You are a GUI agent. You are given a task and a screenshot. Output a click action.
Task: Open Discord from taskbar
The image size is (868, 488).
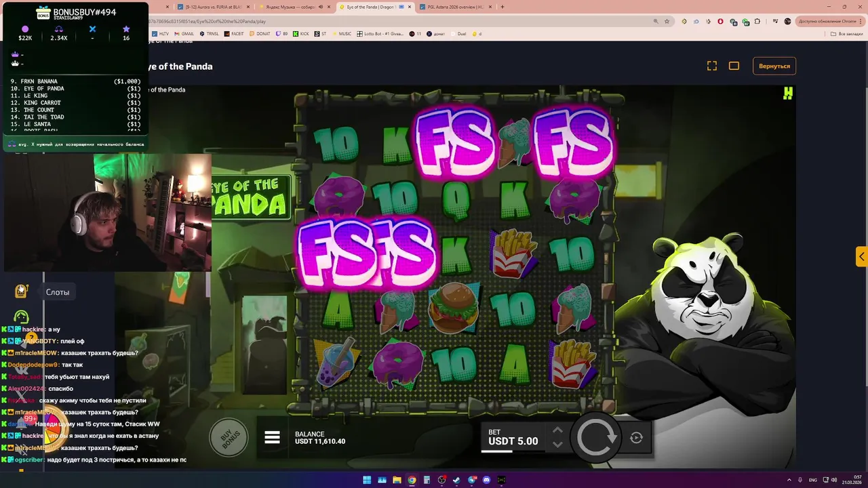(486, 480)
